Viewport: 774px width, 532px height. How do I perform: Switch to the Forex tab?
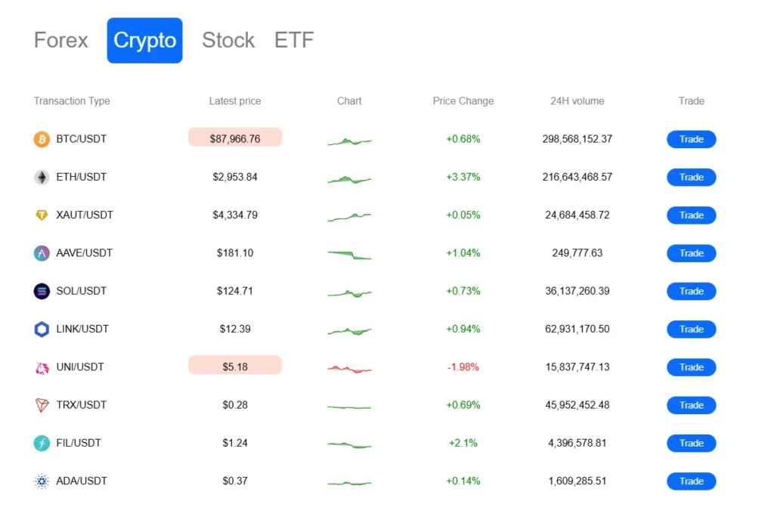61,40
